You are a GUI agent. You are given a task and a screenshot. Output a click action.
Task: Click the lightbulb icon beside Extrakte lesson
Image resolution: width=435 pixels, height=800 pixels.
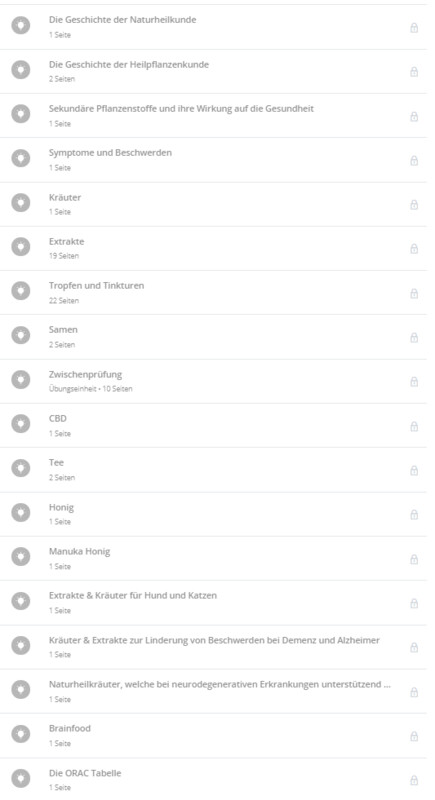[21, 247]
